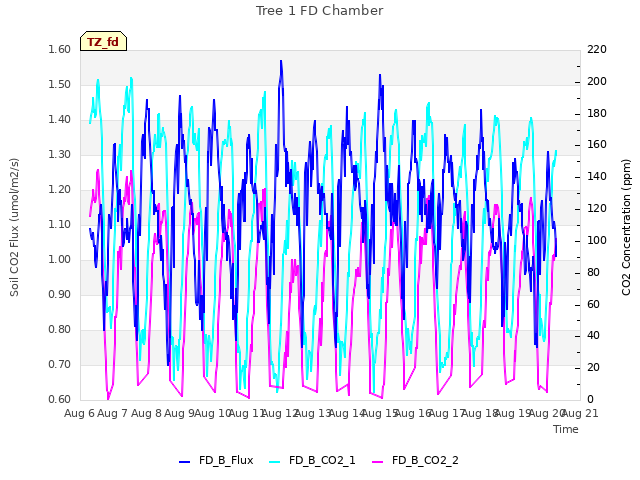Click the 0 right axis value
This screenshot has width=640, height=480.
coord(590,399)
